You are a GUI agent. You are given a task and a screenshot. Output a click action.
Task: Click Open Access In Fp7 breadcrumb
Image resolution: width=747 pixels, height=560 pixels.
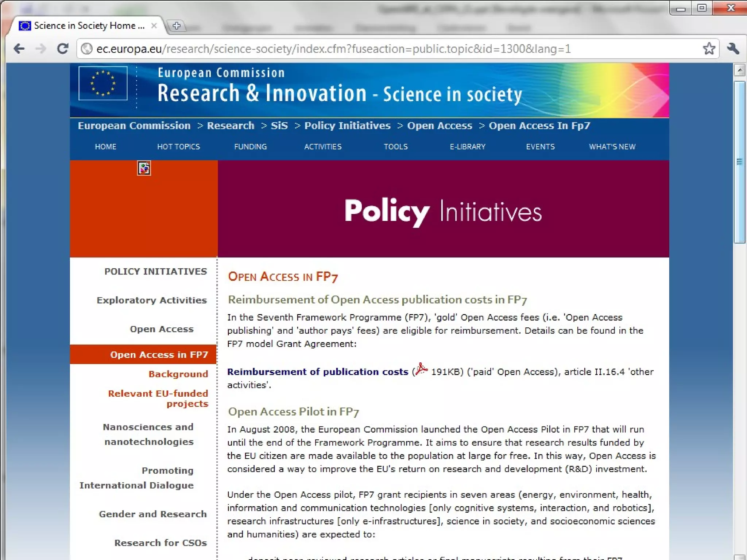(539, 126)
